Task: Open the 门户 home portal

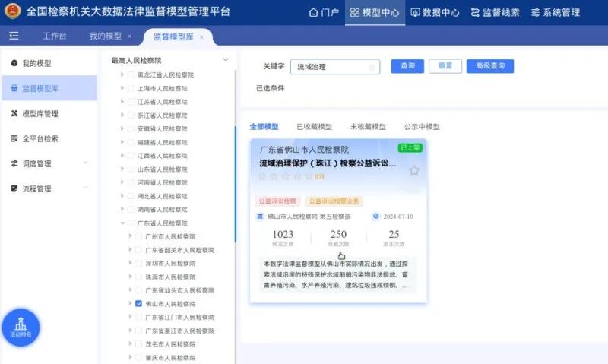Action: [x=324, y=12]
